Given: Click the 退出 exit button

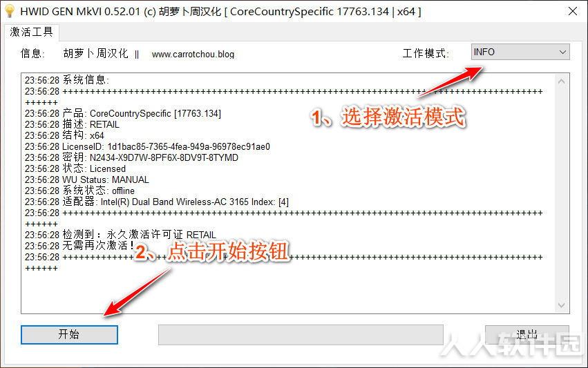Looking at the screenshot, I should pos(527,334).
